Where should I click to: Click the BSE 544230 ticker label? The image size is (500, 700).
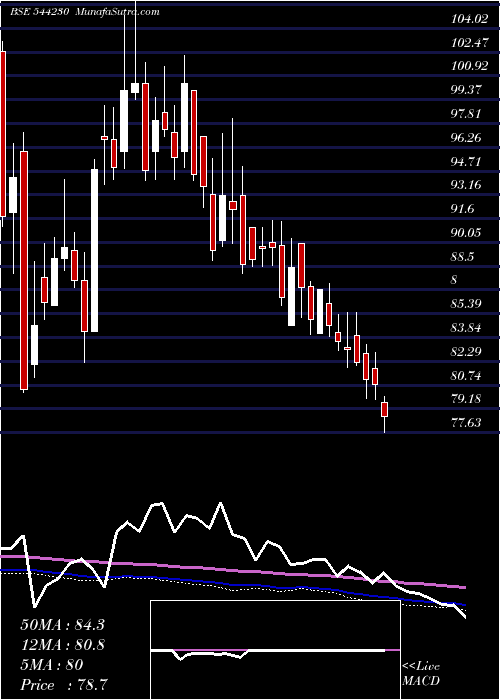coord(39,12)
